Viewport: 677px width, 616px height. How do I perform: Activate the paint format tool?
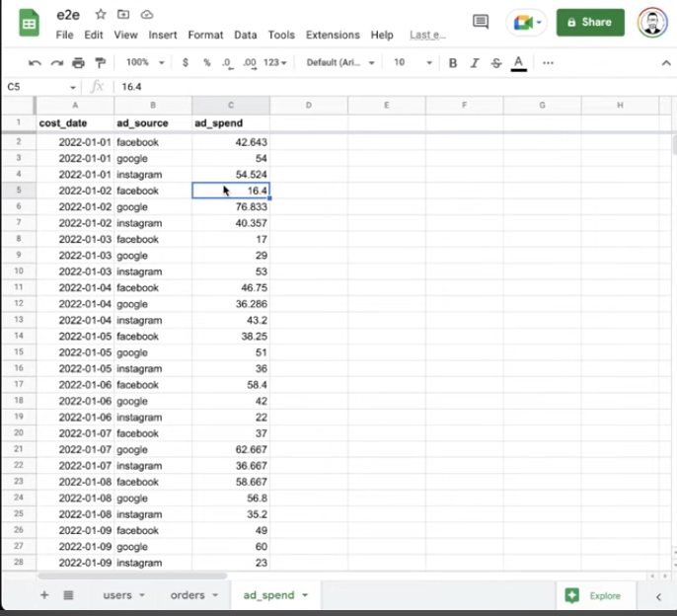pos(101,63)
